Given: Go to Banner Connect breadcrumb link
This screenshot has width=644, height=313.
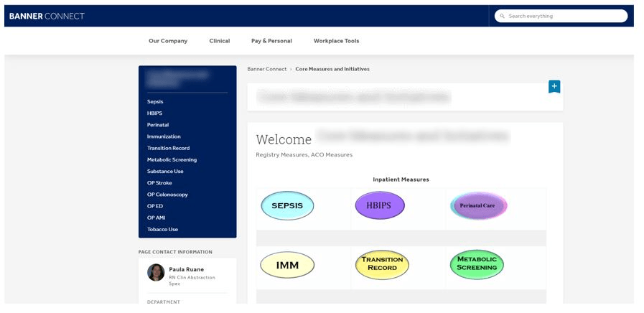Looking at the screenshot, I should (267, 69).
